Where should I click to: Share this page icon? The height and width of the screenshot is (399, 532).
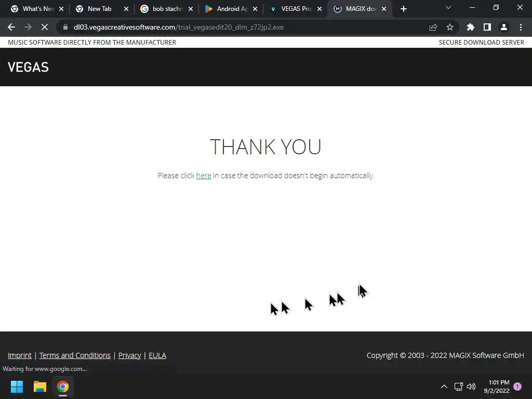(433, 27)
